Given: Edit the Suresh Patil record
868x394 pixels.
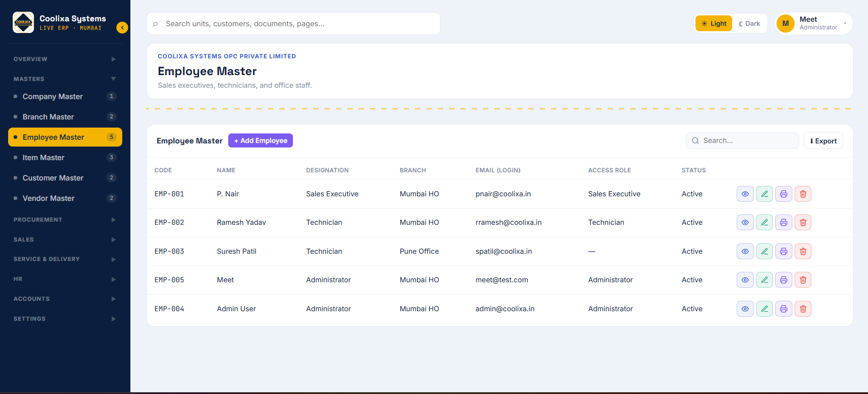Looking at the screenshot, I should point(764,252).
